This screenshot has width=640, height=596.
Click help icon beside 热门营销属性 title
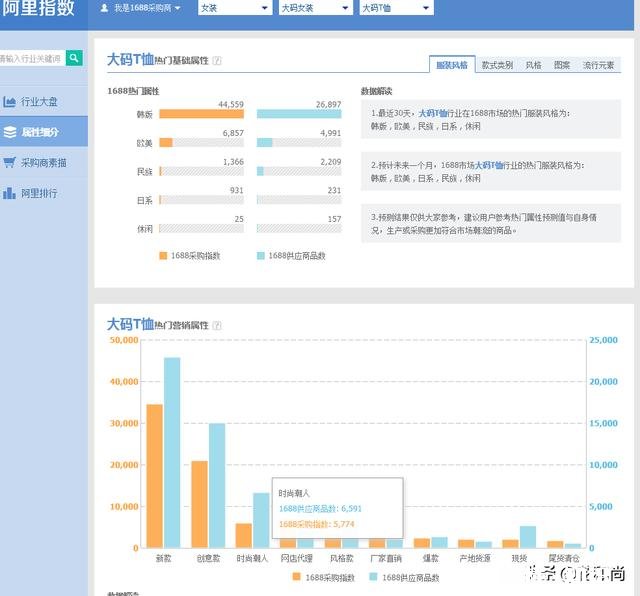[217, 325]
